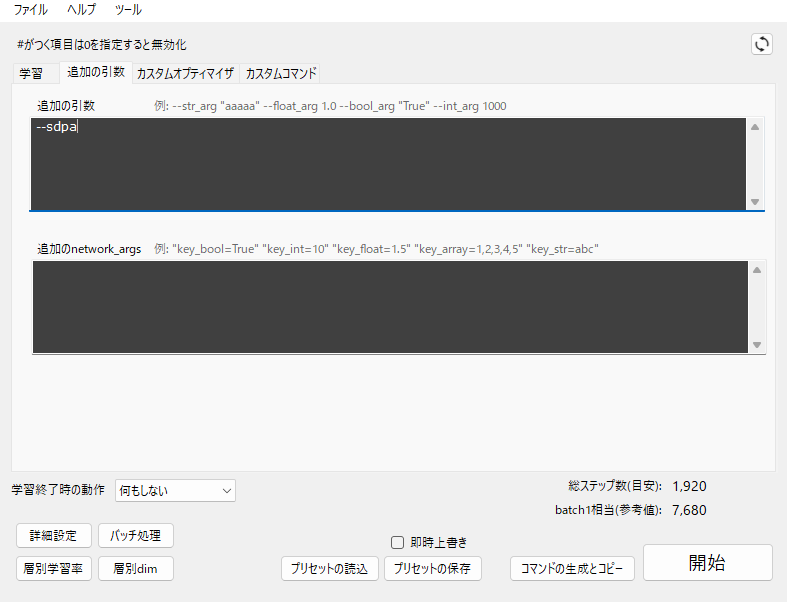Click the 層別dim button
Viewport: 787px width, 602px height.
pos(136,568)
